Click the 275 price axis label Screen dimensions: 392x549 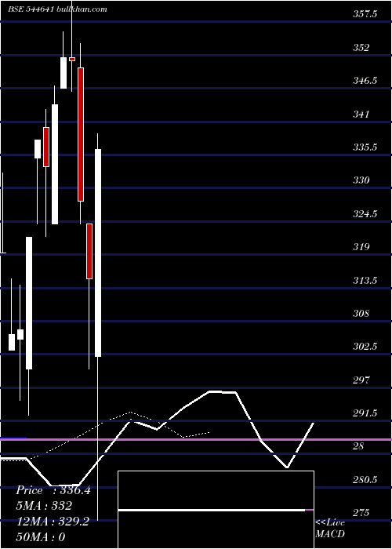coord(361,513)
